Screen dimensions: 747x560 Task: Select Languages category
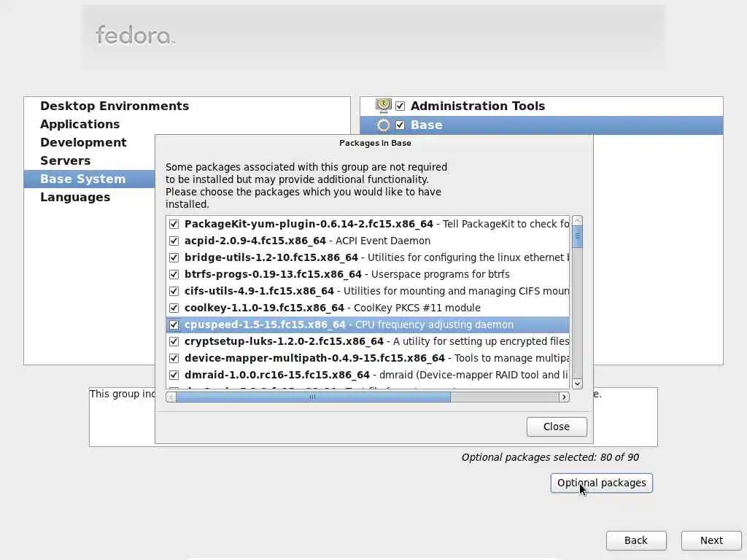[75, 197]
